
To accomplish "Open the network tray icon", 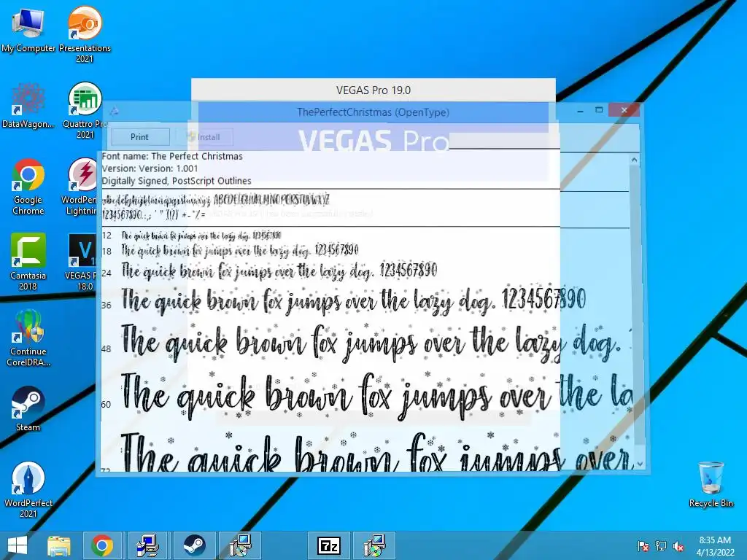I will 661,546.
